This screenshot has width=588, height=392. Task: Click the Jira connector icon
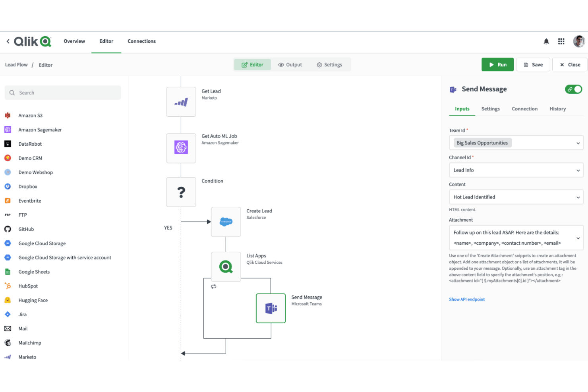(x=8, y=314)
